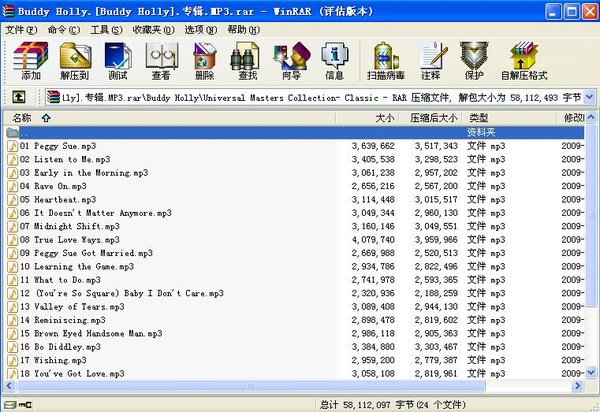Sort by 修改 (Modified) column header
The image size is (600, 412).
click(x=571, y=118)
